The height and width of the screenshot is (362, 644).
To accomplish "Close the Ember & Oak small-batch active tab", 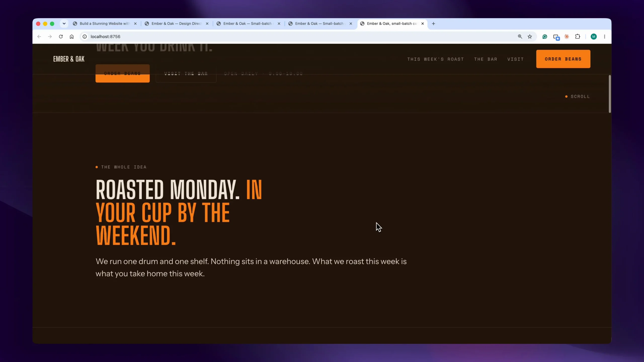I will pos(423,24).
